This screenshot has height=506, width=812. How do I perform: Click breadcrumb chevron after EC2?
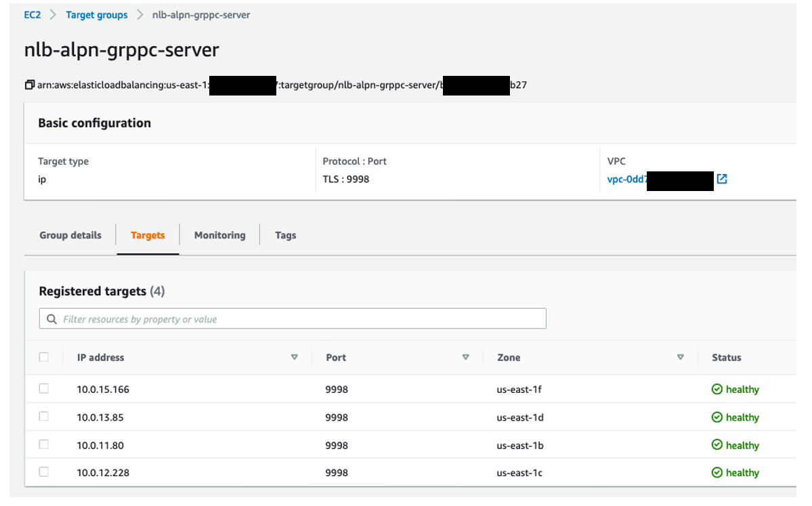tap(53, 15)
